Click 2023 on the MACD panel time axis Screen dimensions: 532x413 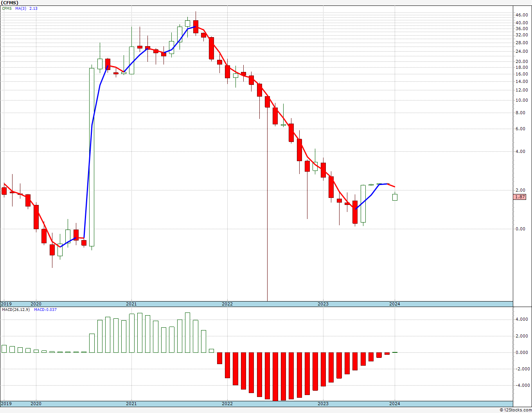pos(323,404)
